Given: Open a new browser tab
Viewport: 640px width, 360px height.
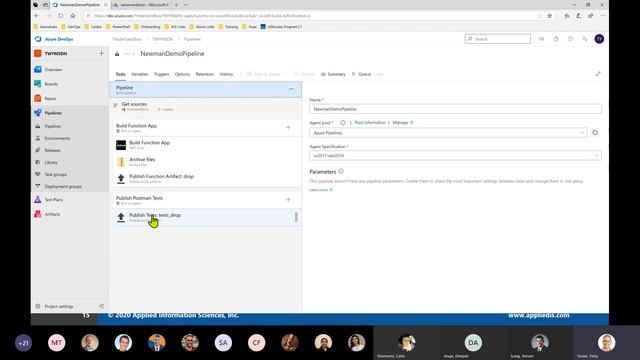Looking at the screenshot, I should [x=176, y=5].
